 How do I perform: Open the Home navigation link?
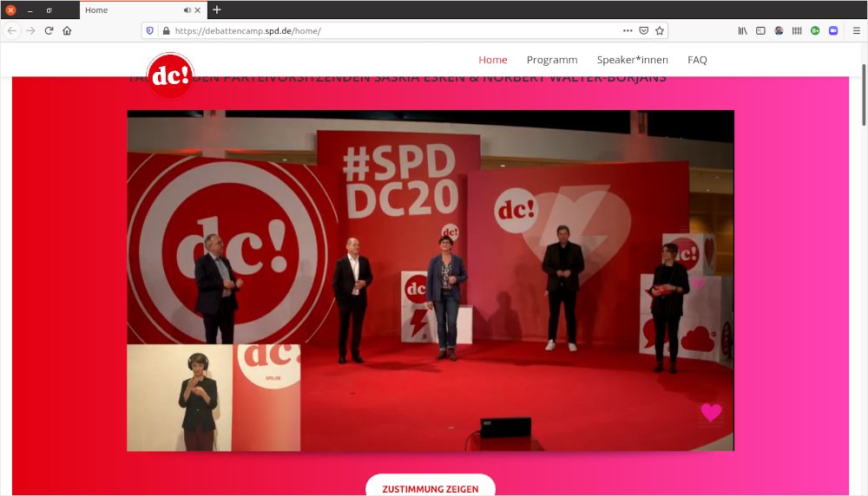[x=493, y=60]
